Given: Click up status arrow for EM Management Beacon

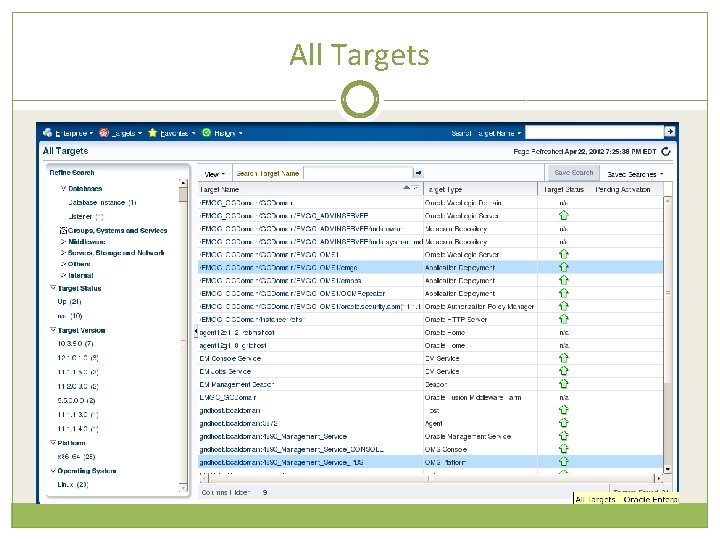Looking at the screenshot, I should click(563, 383).
